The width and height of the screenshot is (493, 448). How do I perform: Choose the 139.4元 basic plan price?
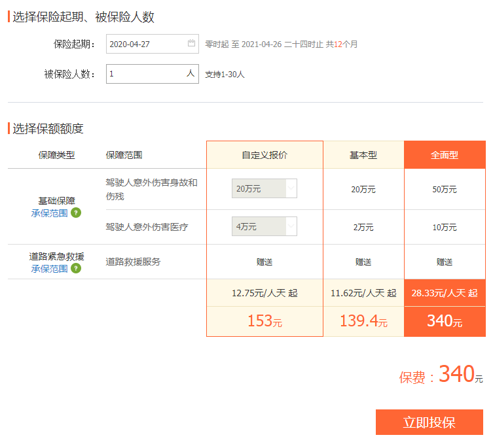pyautogui.click(x=363, y=321)
